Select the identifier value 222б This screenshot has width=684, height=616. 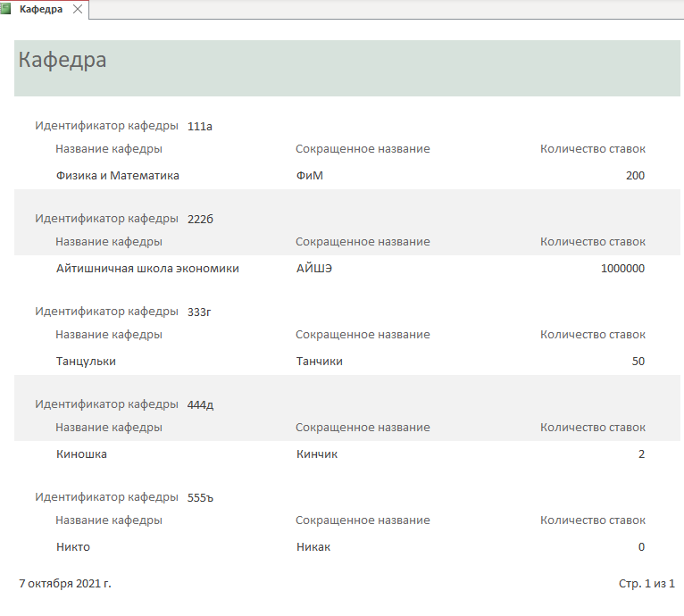[x=200, y=219]
